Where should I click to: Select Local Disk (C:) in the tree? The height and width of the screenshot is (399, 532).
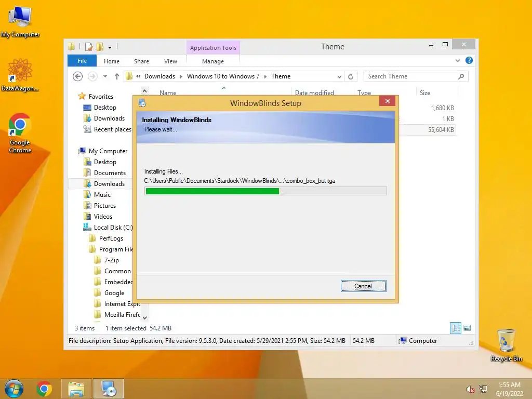113,228
